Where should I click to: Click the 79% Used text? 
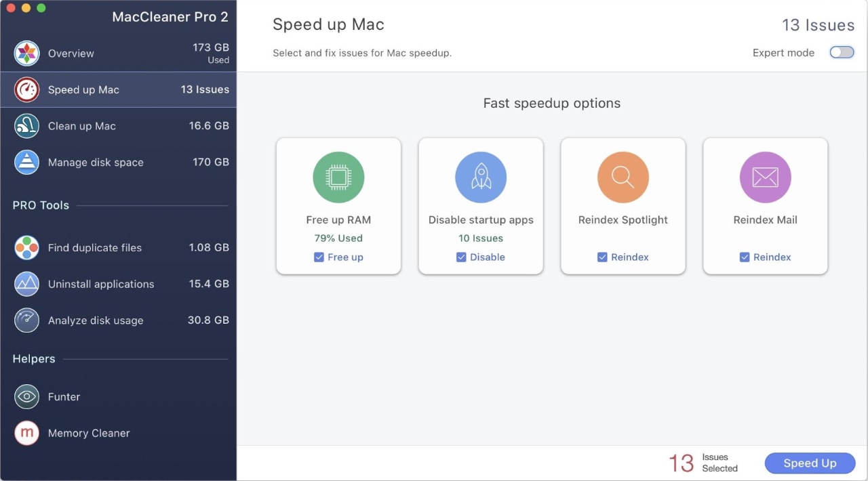[338, 238]
